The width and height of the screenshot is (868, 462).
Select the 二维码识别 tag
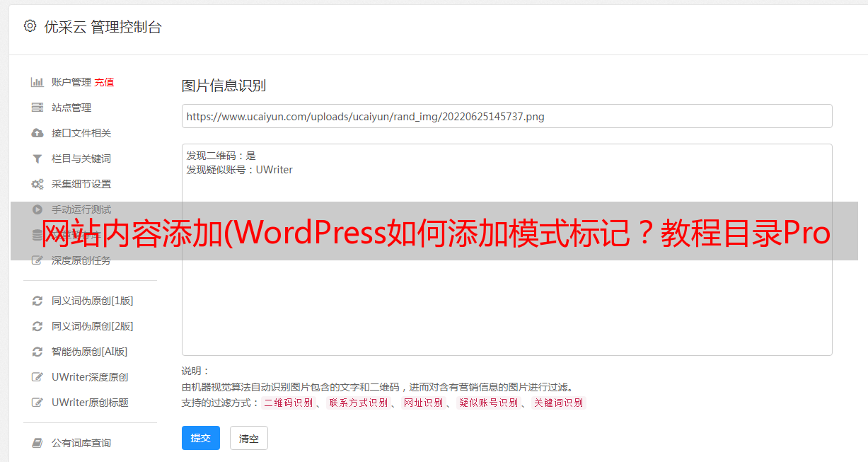pyautogui.click(x=289, y=403)
